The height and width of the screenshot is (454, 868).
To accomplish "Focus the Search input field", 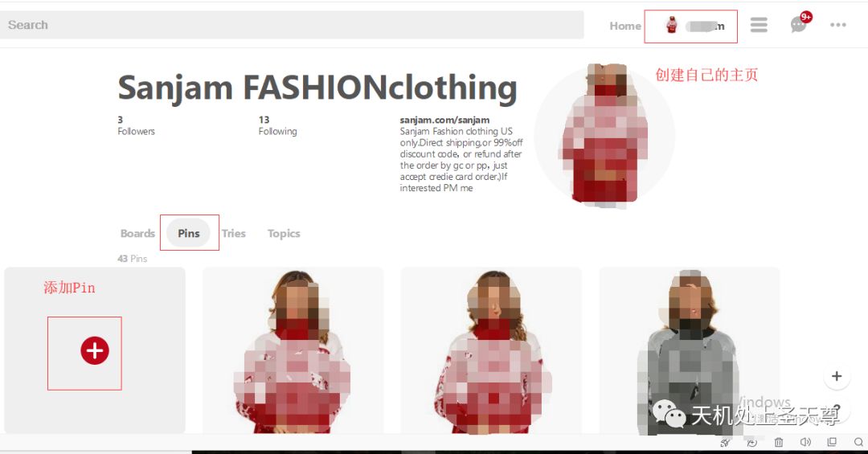I will pyautogui.click(x=292, y=25).
